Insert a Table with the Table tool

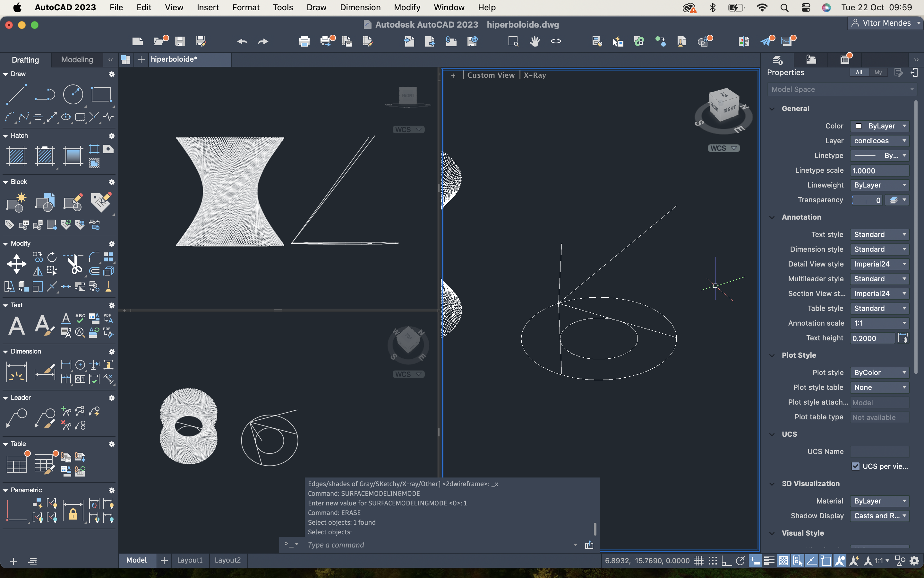(16, 464)
